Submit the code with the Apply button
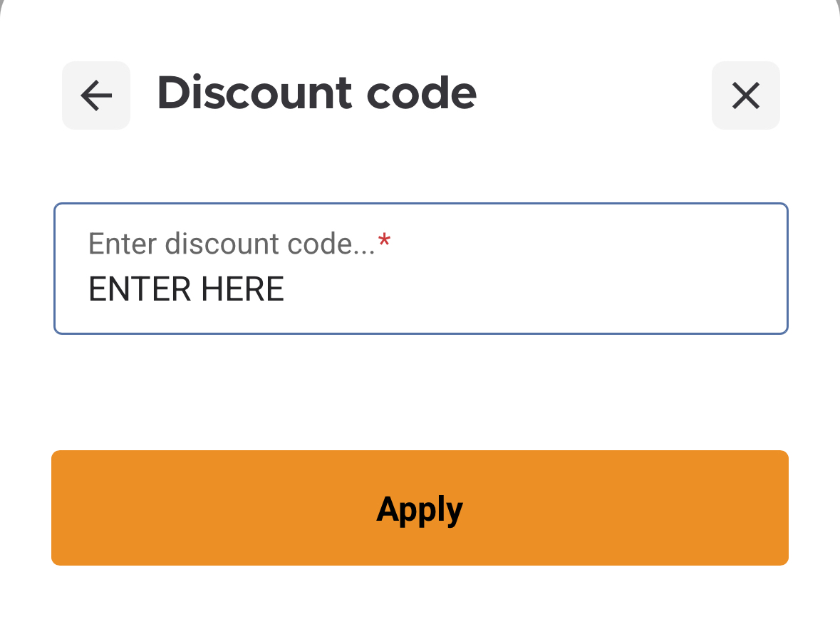 coord(420,508)
